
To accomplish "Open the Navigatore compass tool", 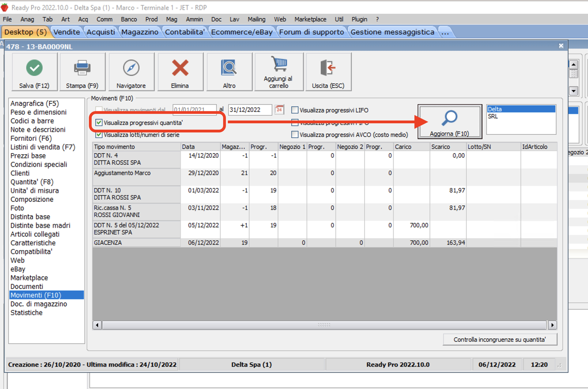I will pos(131,72).
